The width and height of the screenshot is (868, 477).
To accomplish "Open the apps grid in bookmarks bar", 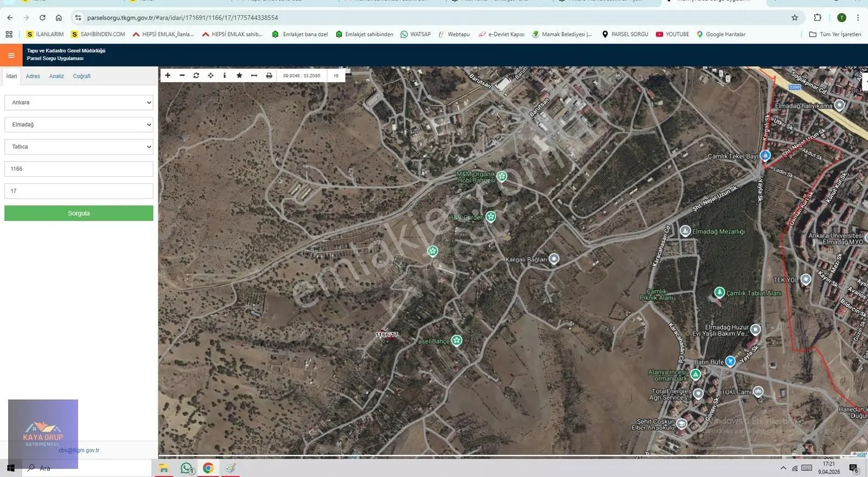I will tap(9, 34).
